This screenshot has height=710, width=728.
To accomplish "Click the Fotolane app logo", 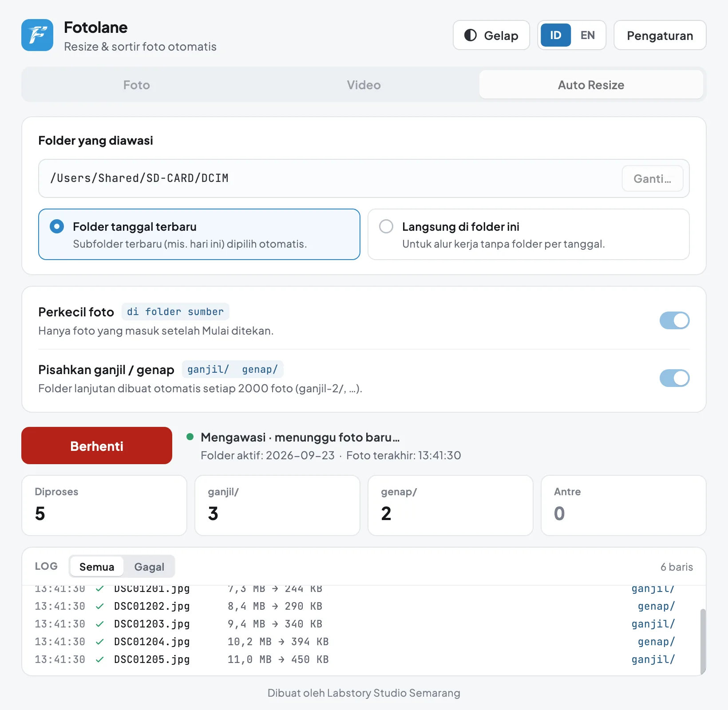I will 37,35.
